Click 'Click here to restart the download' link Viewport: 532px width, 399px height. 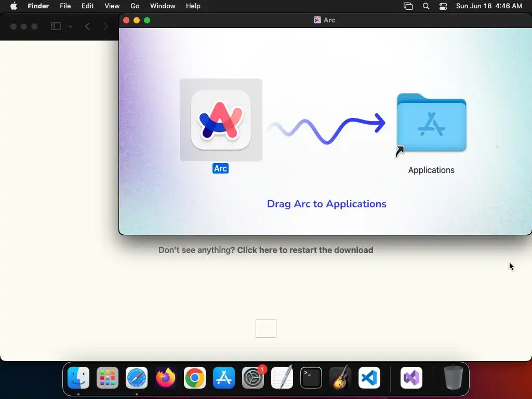pyautogui.click(x=305, y=250)
